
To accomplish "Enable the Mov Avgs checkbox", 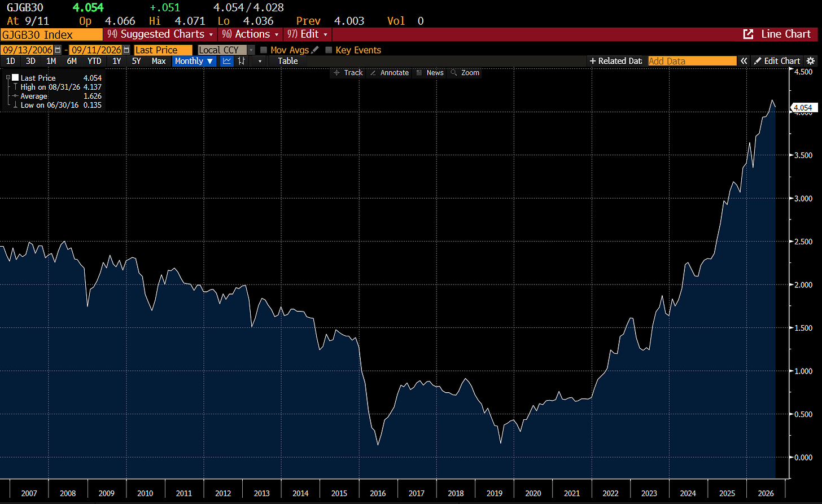I will point(264,50).
